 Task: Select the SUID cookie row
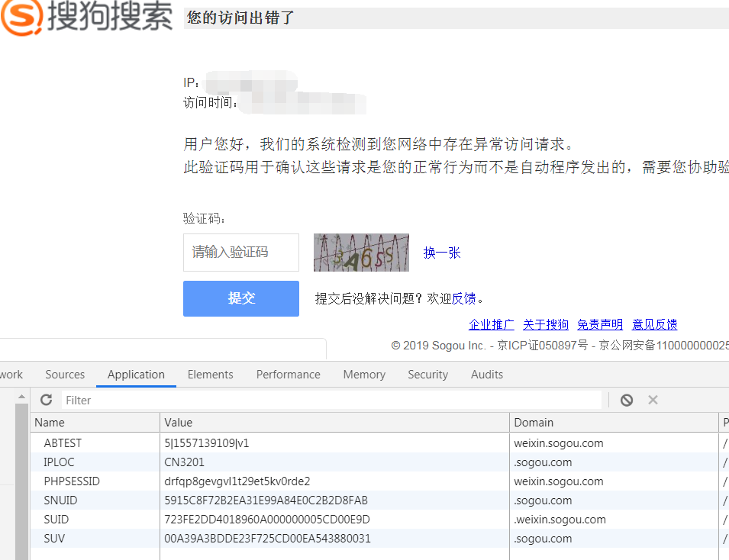(x=380, y=520)
